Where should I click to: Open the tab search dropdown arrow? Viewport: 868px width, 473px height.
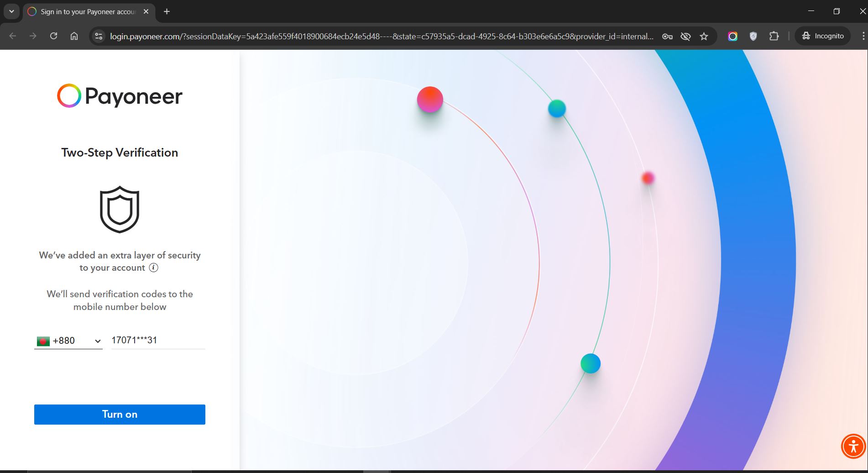11,11
